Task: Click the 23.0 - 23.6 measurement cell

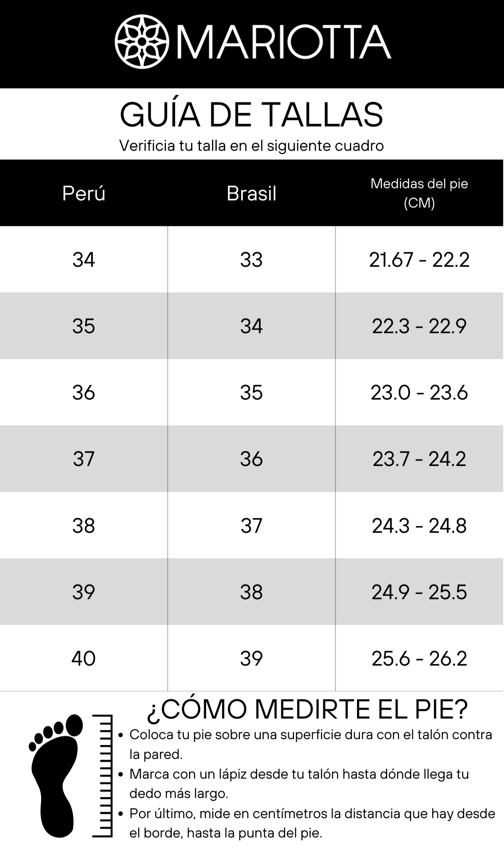Action: (x=420, y=392)
